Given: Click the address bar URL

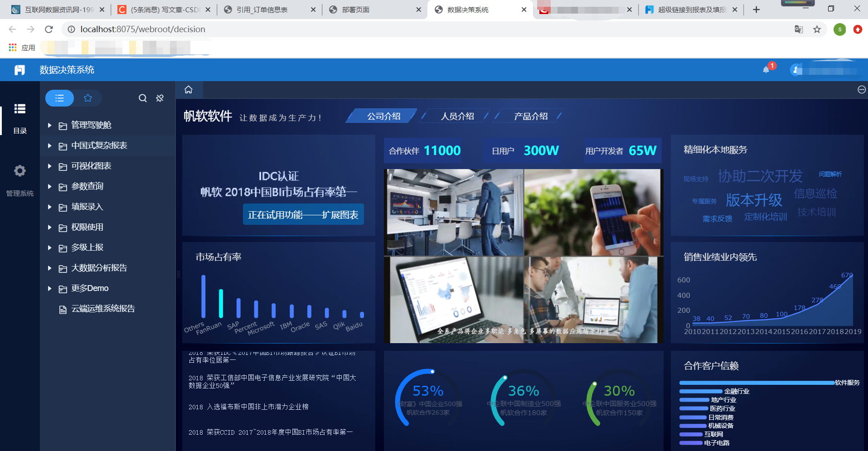Looking at the screenshot, I should pos(143,29).
